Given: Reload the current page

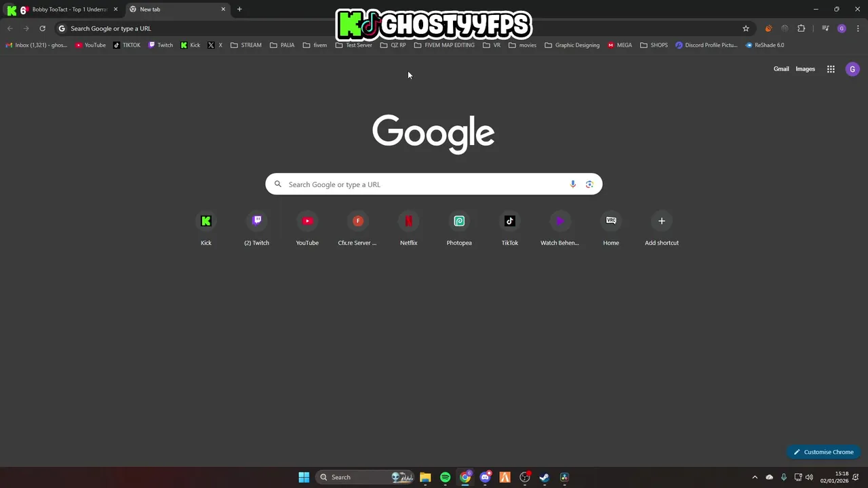Looking at the screenshot, I should pos(42,28).
